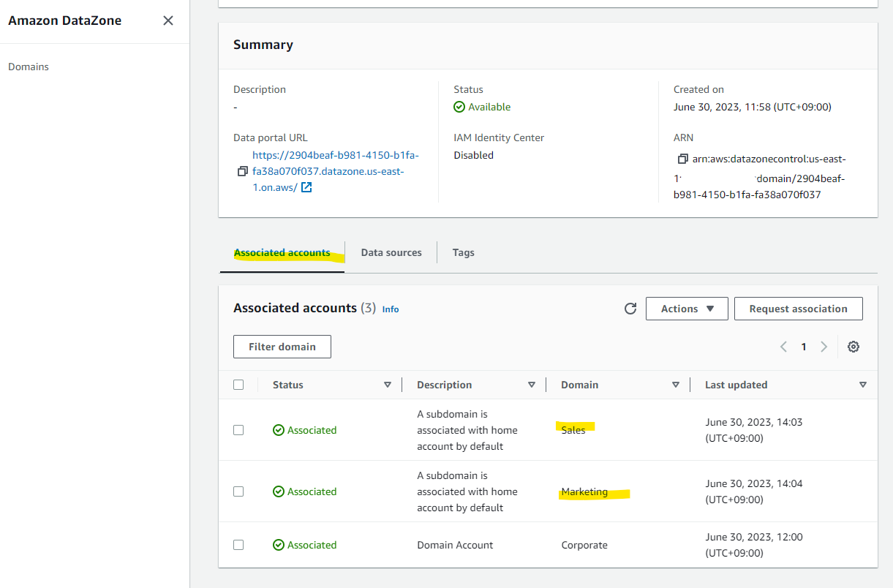Sort by the Last updated column arrow
893x588 pixels.
point(863,385)
